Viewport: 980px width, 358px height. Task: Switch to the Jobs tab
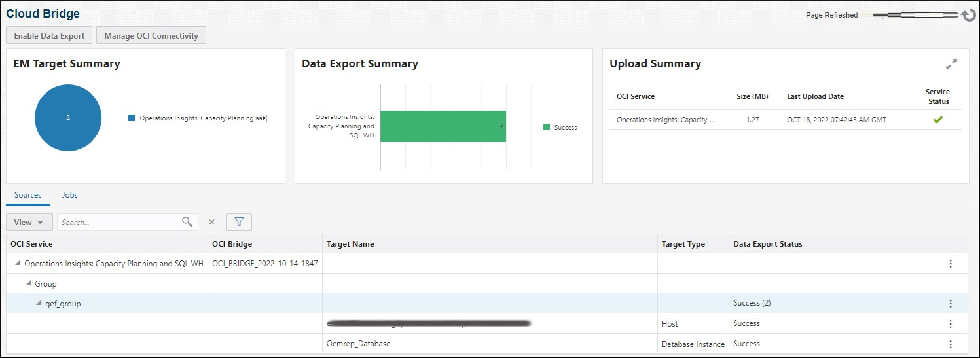point(70,195)
